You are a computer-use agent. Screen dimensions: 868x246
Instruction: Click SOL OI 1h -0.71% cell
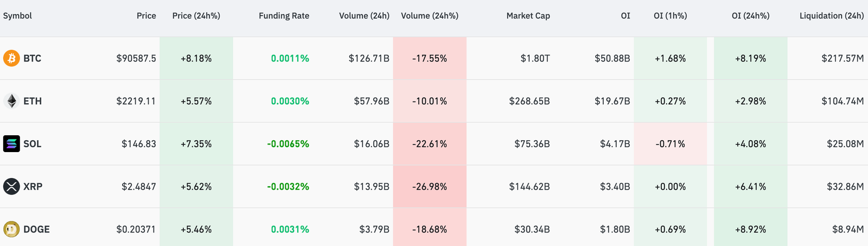pyautogui.click(x=670, y=144)
